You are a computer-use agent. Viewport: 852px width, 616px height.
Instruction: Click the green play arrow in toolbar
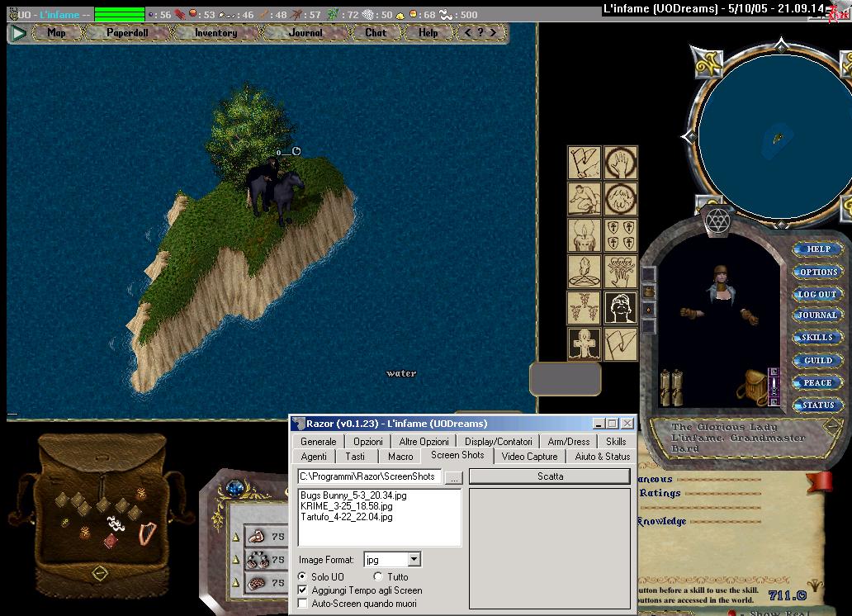tap(18, 33)
